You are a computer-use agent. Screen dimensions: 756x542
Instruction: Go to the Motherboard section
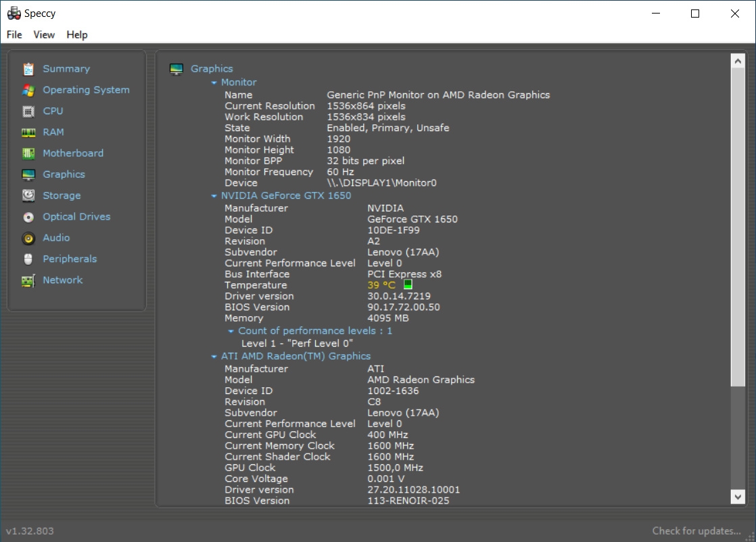[x=73, y=153]
